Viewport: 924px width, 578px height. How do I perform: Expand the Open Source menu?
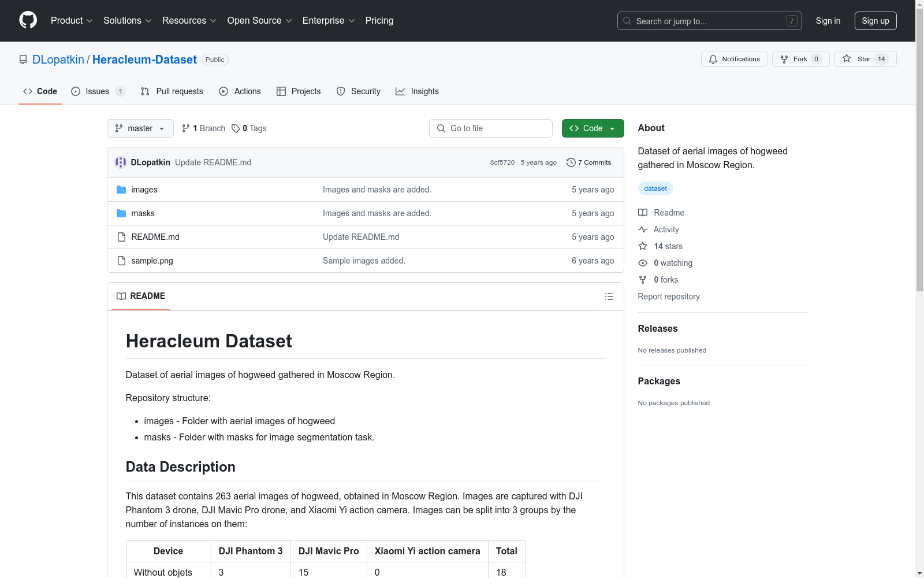(x=260, y=20)
